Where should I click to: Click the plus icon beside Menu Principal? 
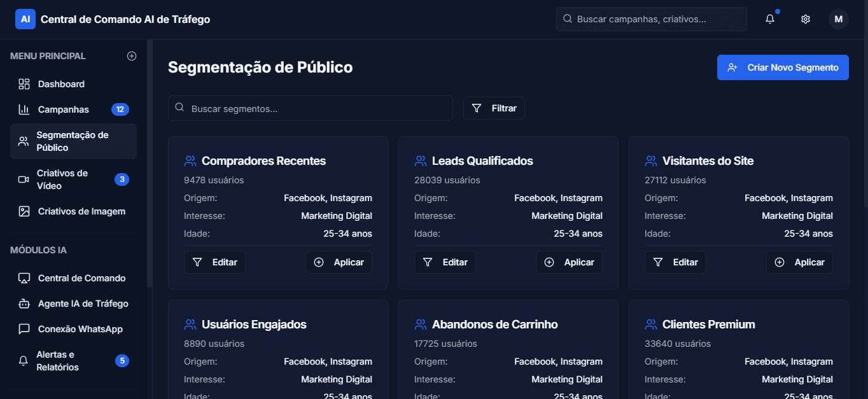click(x=132, y=56)
